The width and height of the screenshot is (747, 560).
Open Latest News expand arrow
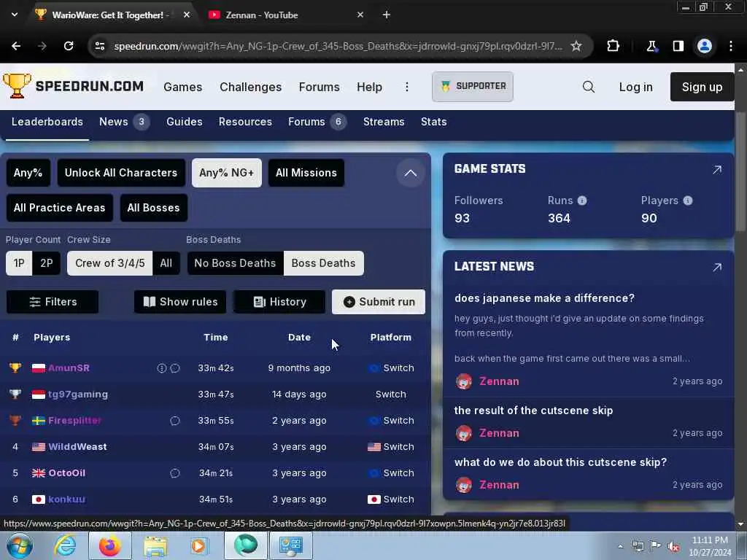pos(716,267)
